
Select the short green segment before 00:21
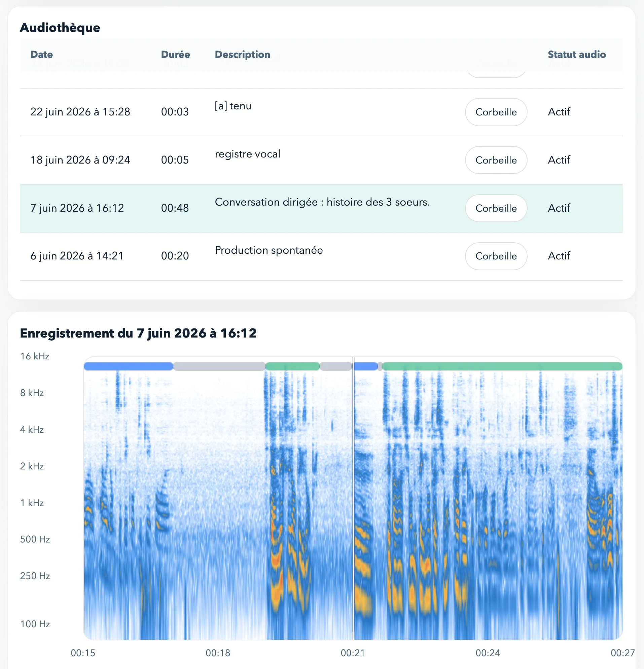292,366
